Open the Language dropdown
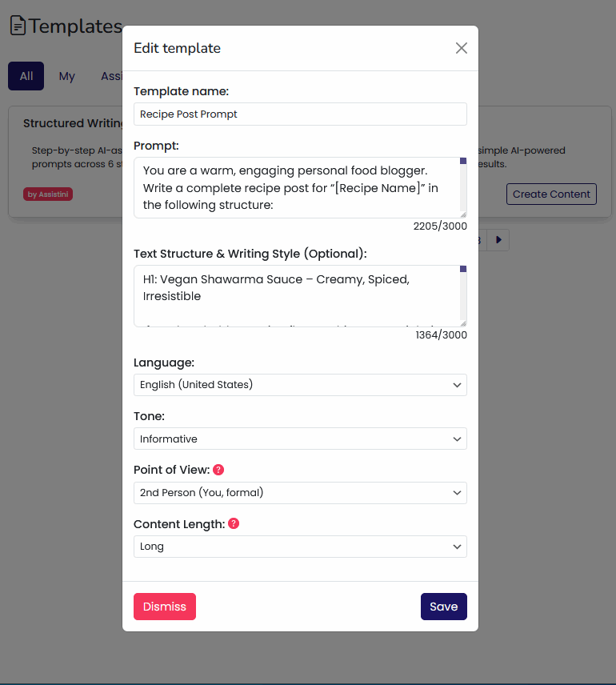The width and height of the screenshot is (616, 685). click(x=300, y=385)
